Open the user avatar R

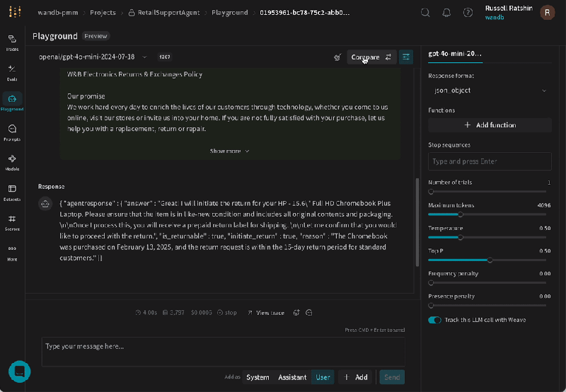547,12
